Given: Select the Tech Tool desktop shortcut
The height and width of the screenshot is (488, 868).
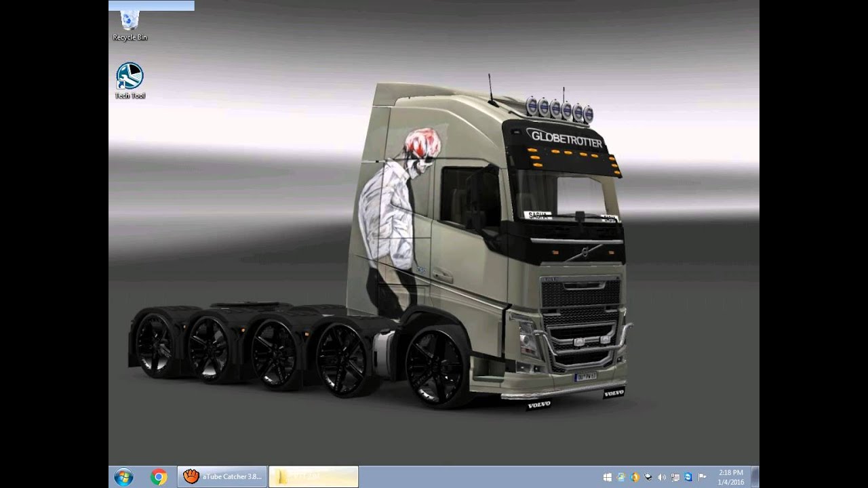Looking at the screenshot, I should 130,81.
